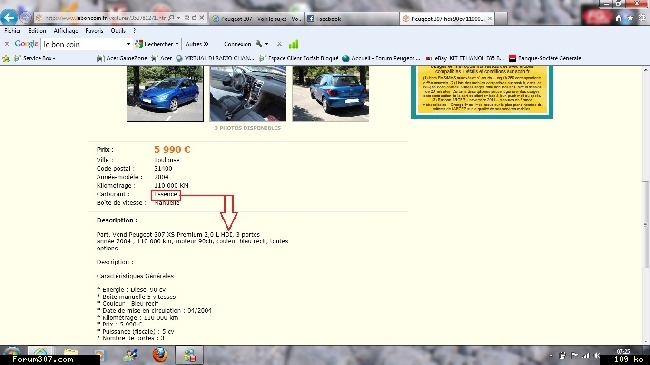The height and width of the screenshot is (365, 650).
Task: Open the Affichage menu
Action: pos(66,31)
